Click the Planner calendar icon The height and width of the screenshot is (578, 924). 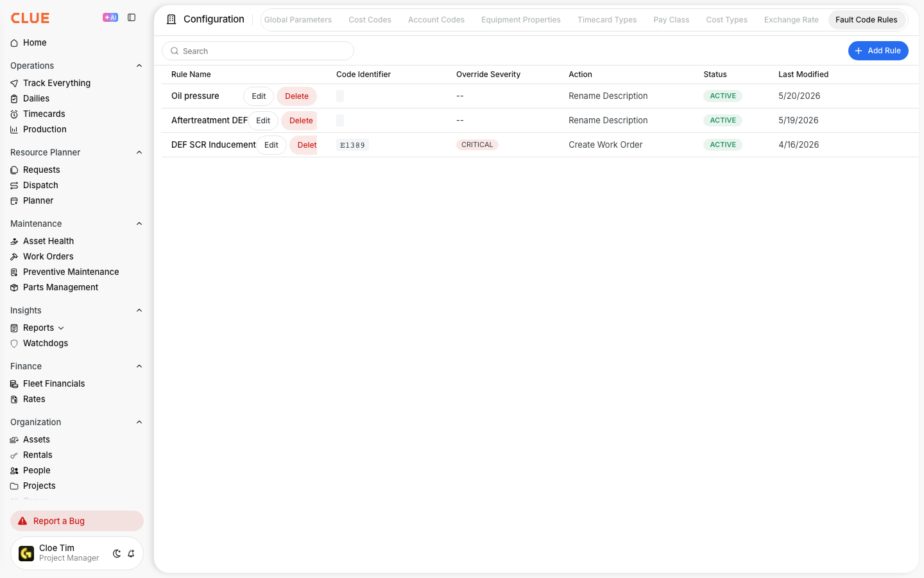coord(14,201)
